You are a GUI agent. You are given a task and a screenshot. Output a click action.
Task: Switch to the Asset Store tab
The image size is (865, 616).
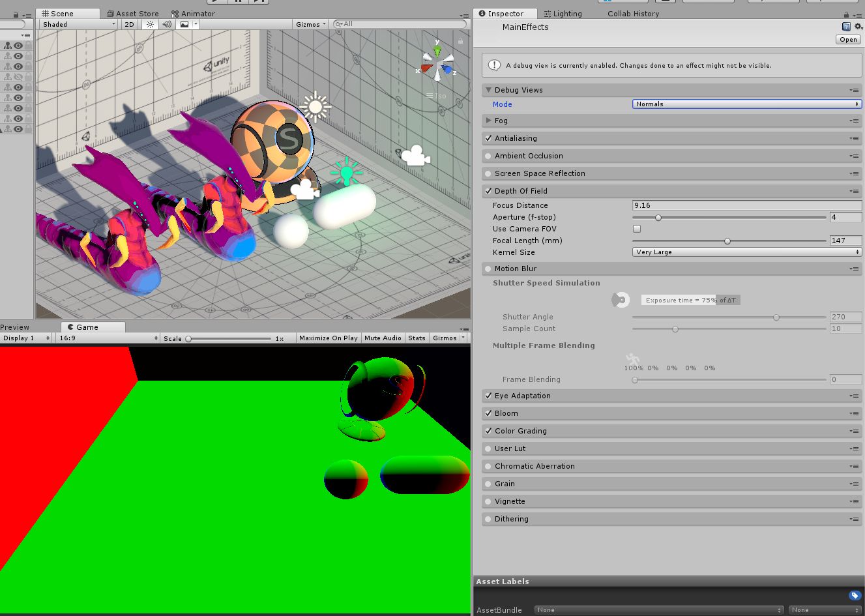pos(132,14)
